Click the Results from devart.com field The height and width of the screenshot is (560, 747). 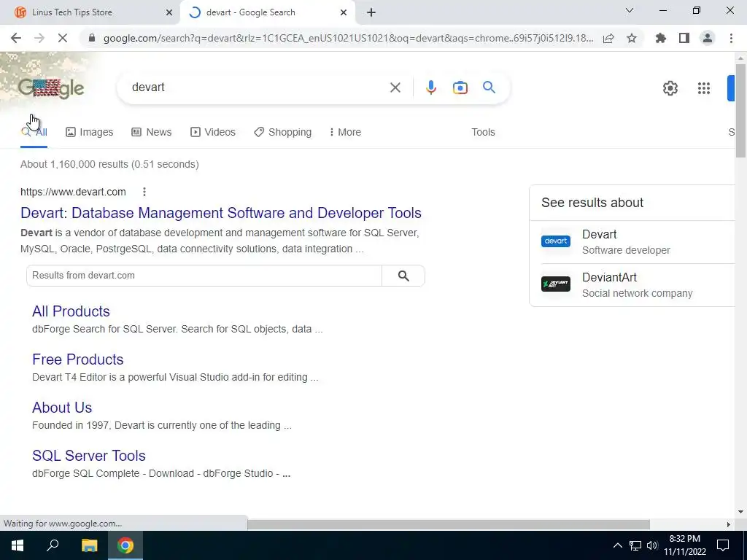[204, 276]
